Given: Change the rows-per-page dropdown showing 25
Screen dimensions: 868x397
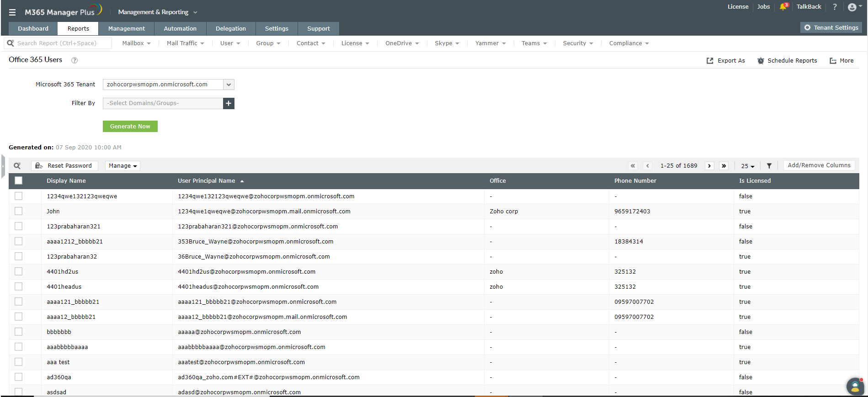Looking at the screenshot, I should 748,166.
